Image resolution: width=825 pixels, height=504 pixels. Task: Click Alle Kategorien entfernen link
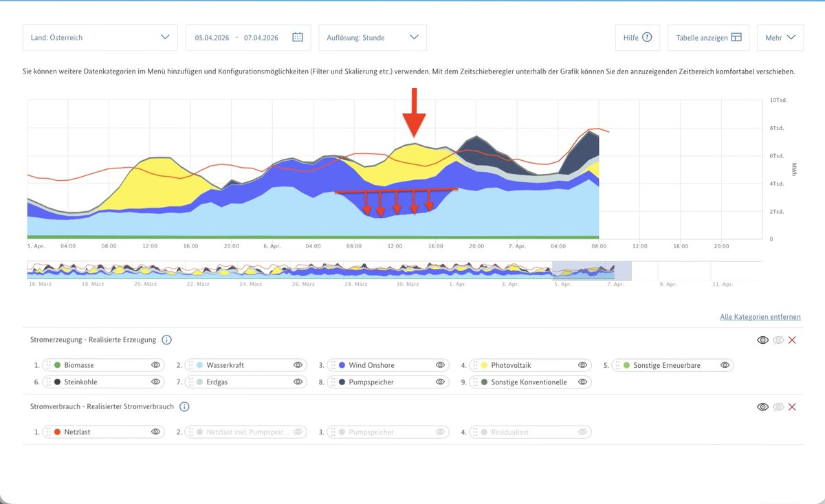point(760,317)
